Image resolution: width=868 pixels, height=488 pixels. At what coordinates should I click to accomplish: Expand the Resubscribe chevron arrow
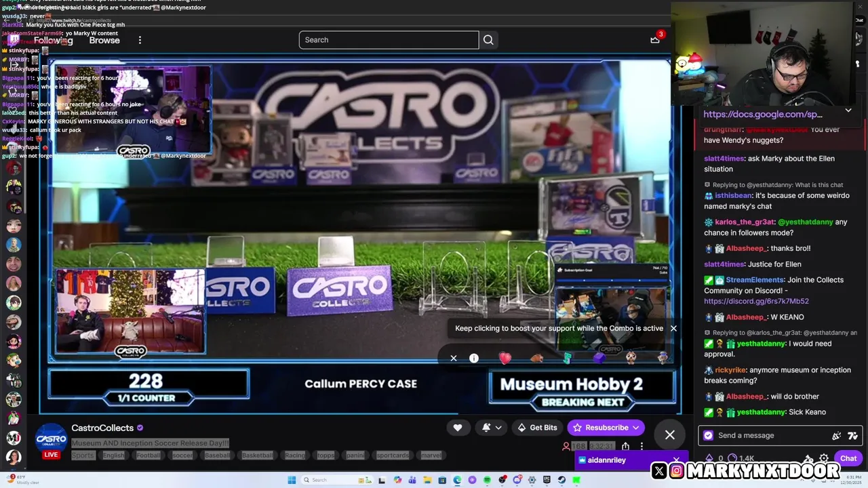coord(636,428)
